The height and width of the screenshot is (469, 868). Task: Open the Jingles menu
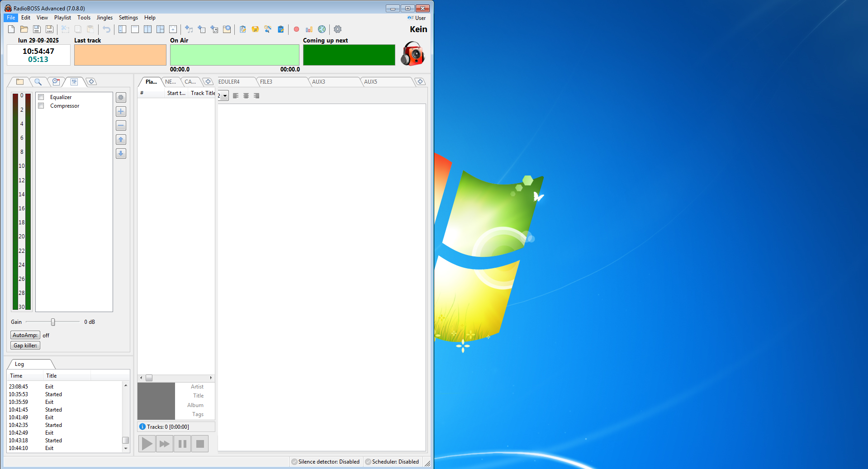pos(104,18)
